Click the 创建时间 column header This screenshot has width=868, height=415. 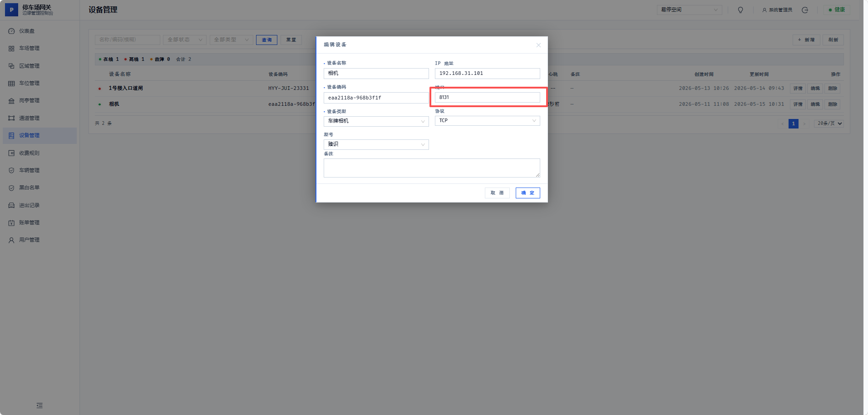click(x=704, y=74)
